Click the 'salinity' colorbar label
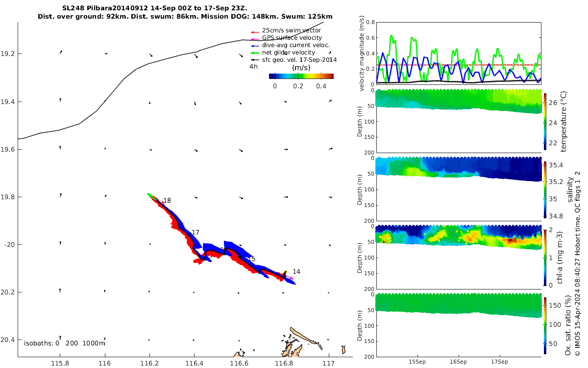Image resolution: width=588 pixels, height=368 pixels. [x=569, y=189]
